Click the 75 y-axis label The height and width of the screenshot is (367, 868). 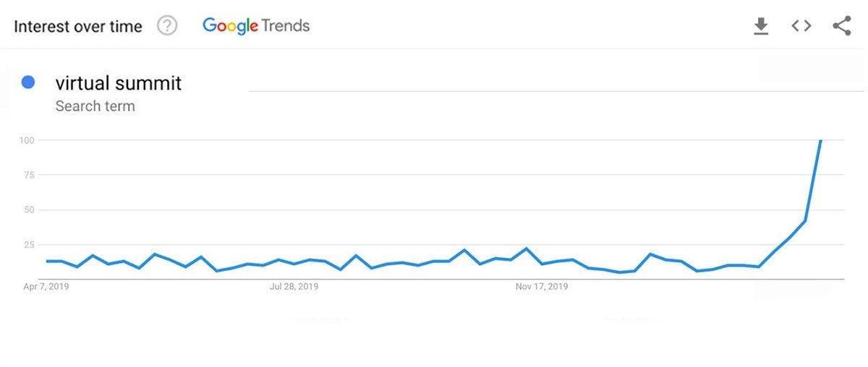(29, 175)
